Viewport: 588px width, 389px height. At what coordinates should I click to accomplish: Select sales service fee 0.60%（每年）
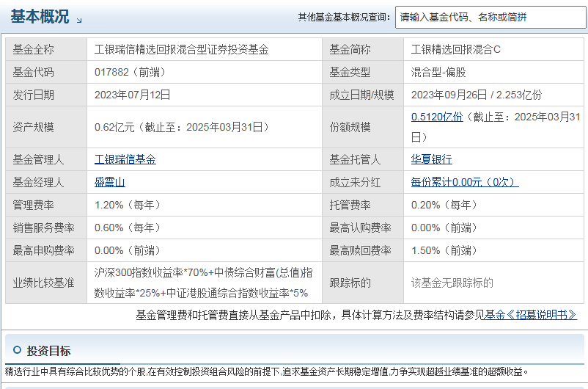[128, 228]
